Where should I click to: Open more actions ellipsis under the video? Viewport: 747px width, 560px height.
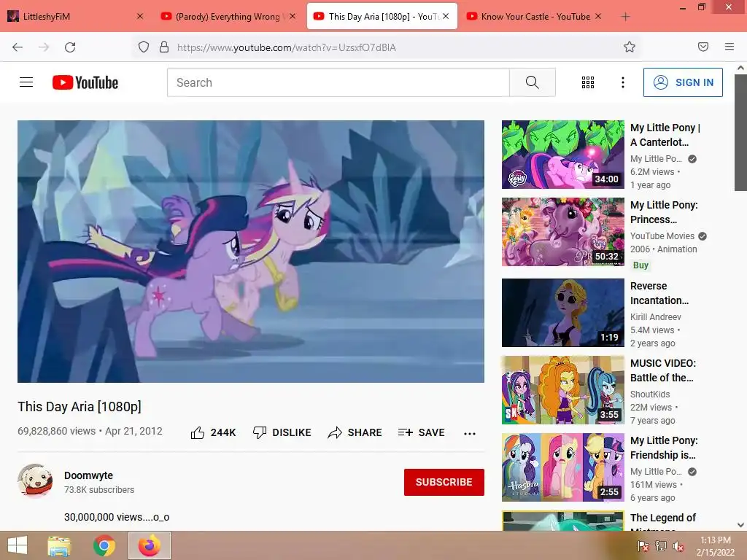pyautogui.click(x=470, y=433)
